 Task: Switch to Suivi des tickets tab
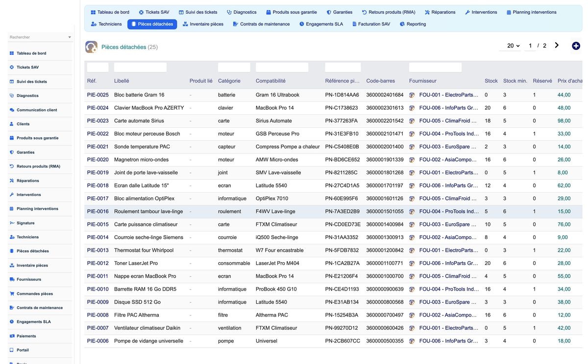pyautogui.click(x=198, y=12)
